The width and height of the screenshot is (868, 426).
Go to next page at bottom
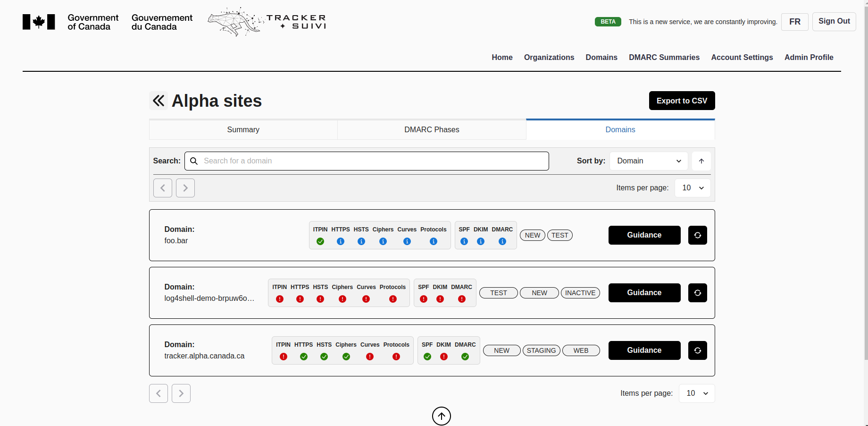(x=181, y=393)
